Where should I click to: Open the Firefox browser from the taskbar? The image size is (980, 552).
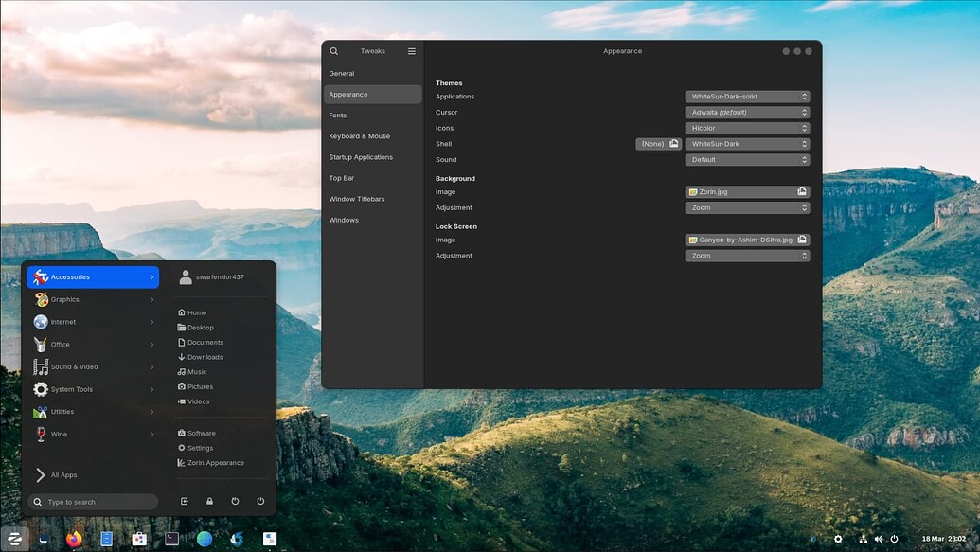[74, 539]
